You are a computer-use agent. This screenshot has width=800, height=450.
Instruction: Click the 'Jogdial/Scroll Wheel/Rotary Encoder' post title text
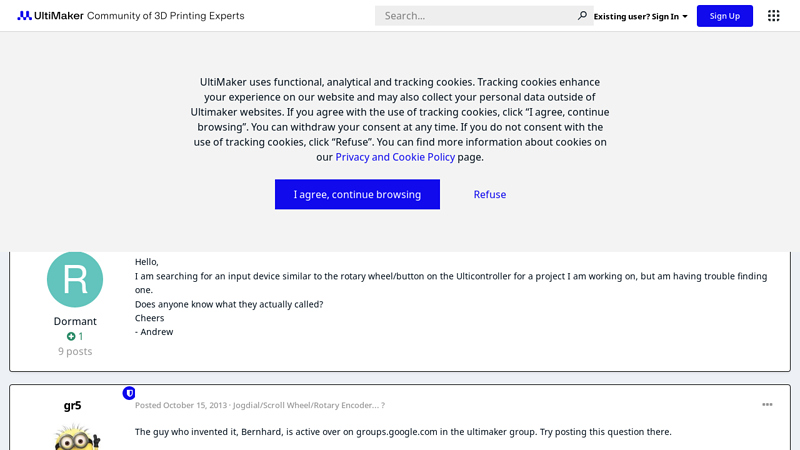[x=305, y=405]
